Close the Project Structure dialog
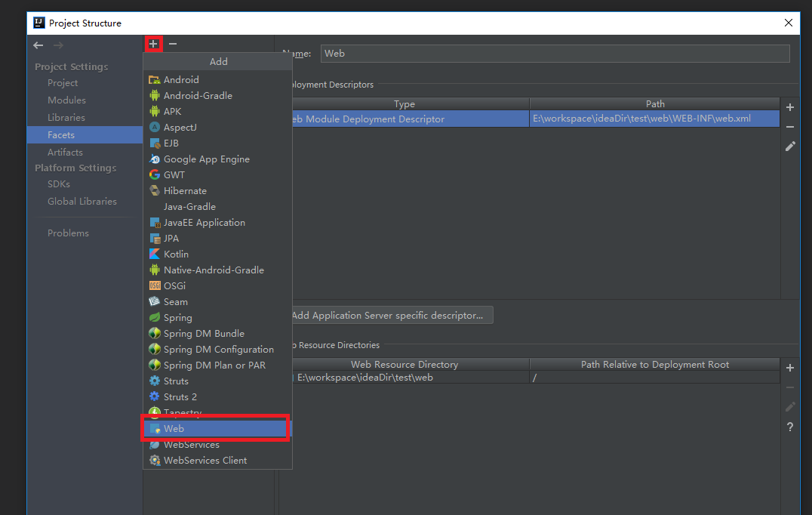The image size is (812, 515). pos(788,23)
